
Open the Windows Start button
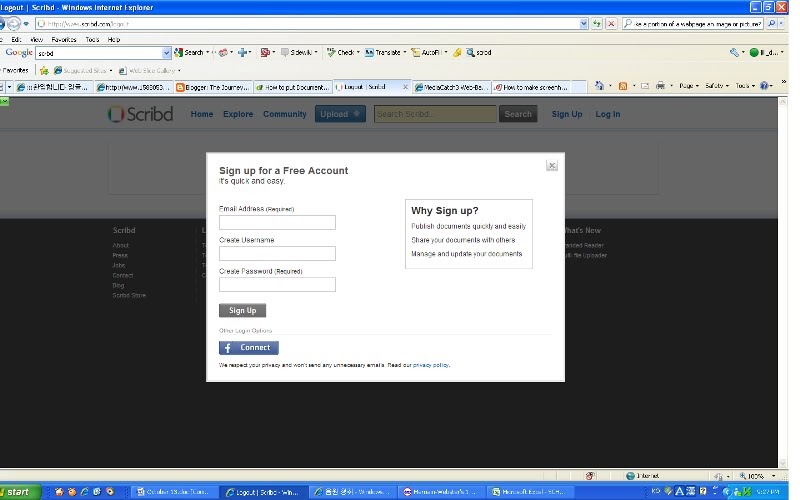(x=19, y=492)
